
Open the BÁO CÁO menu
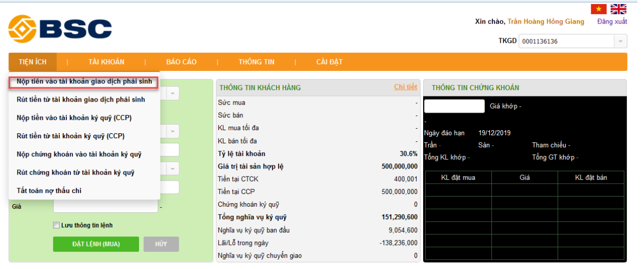pos(182,62)
